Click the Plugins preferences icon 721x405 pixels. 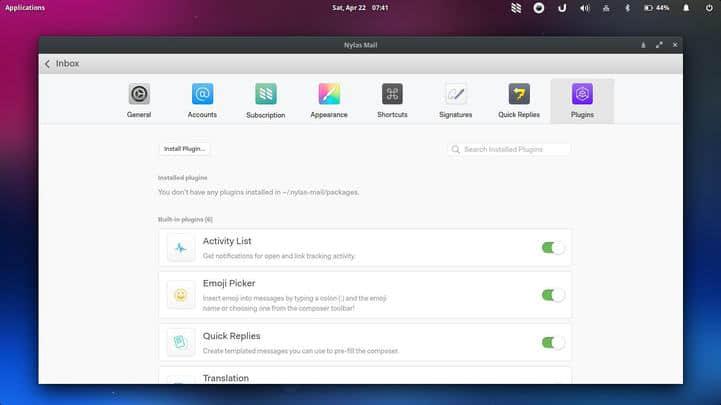coord(582,94)
